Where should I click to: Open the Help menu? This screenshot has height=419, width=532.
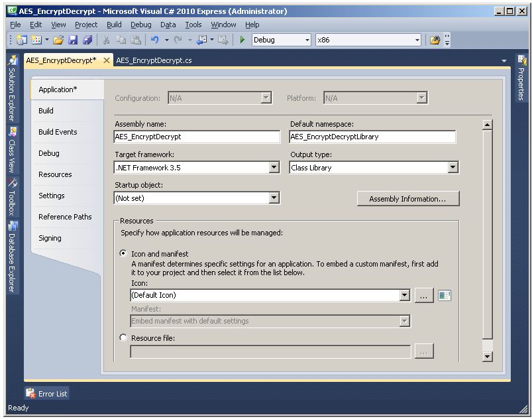[252, 25]
